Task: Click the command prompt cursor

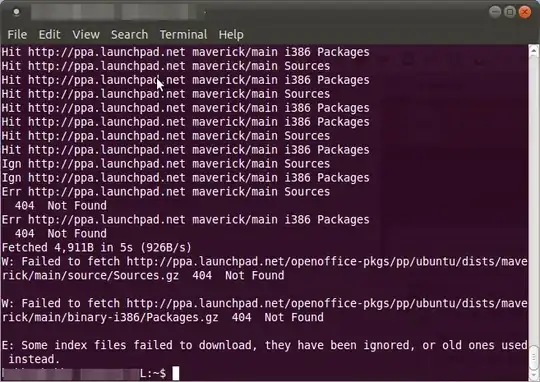Action: 176,373
